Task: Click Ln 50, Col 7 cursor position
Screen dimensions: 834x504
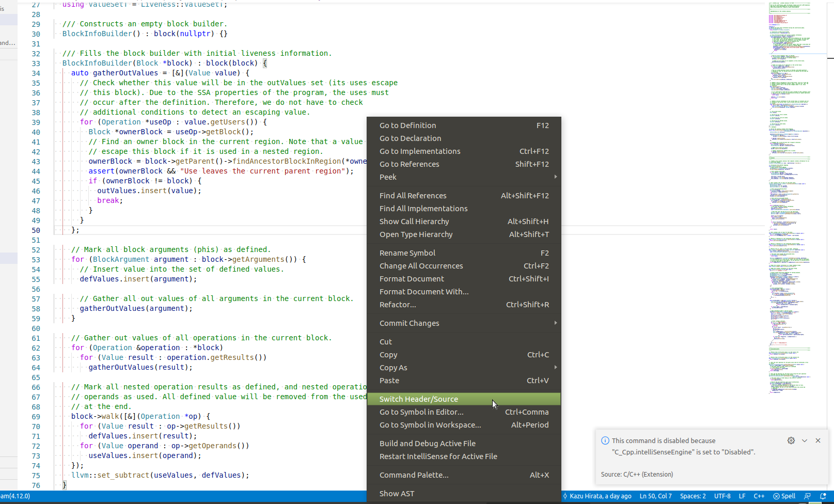Action: 656,496
